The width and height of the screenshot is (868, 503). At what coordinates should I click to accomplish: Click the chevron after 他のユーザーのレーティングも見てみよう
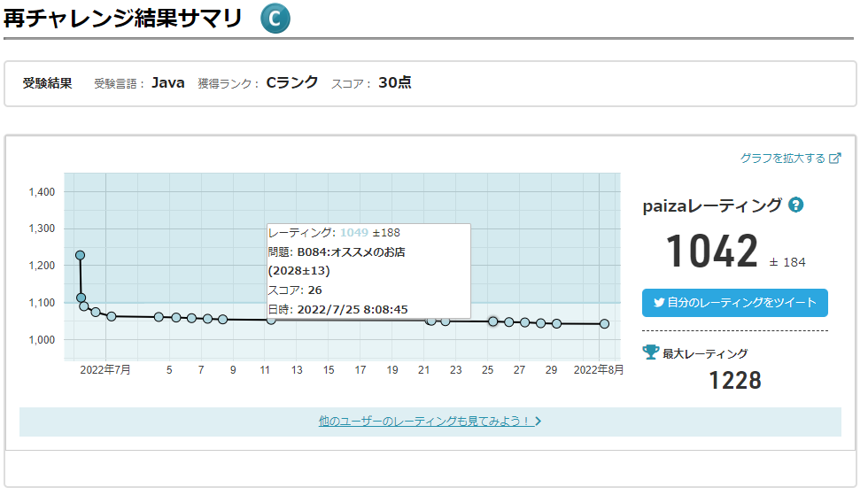click(x=538, y=422)
